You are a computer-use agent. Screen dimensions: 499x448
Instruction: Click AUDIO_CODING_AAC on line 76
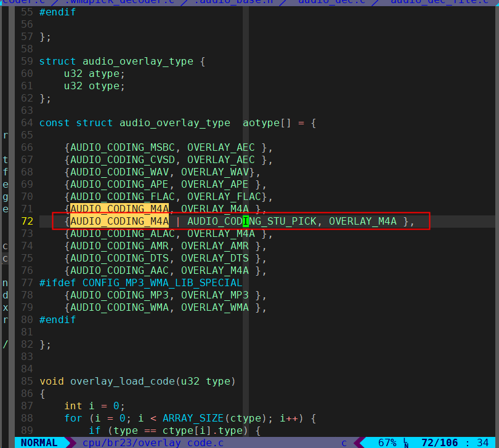click(120, 271)
